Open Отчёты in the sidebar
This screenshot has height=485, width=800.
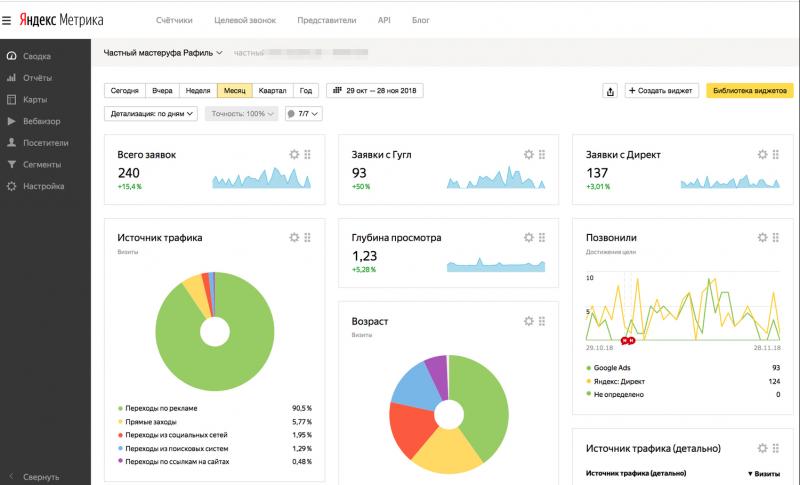pyautogui.click(x=37, y=78)
